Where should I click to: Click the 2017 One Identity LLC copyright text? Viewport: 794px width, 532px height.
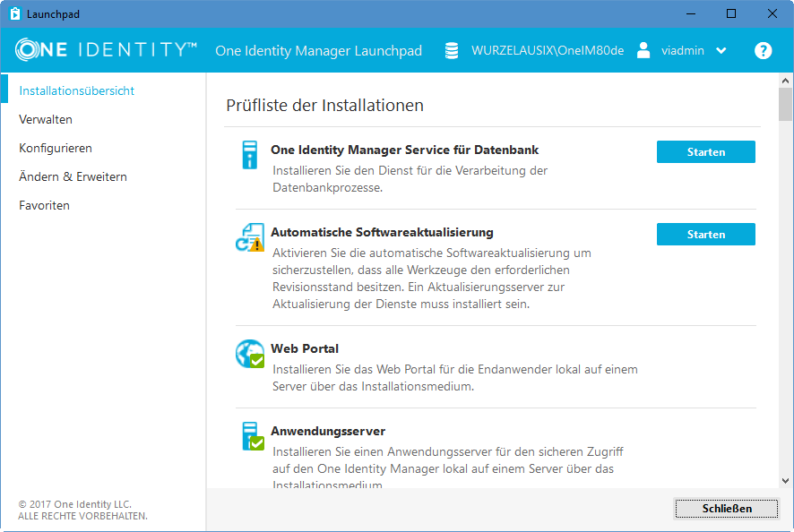75,504
